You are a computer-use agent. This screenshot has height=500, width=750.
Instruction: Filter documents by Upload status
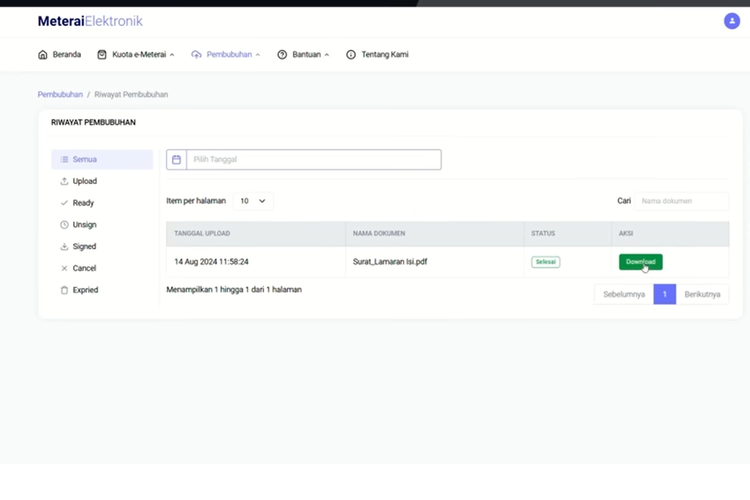click(x=84, y=181)
